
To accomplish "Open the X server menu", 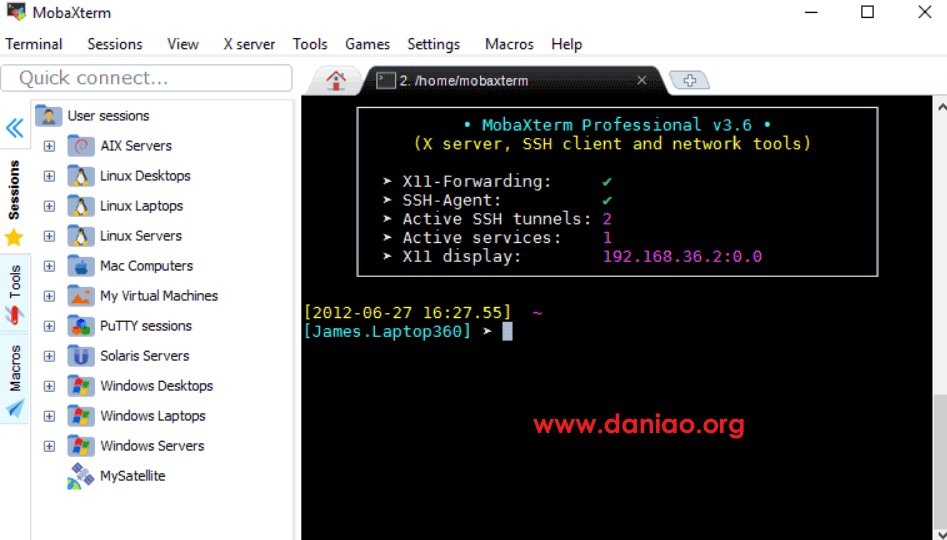I will [x=249, y=44].
